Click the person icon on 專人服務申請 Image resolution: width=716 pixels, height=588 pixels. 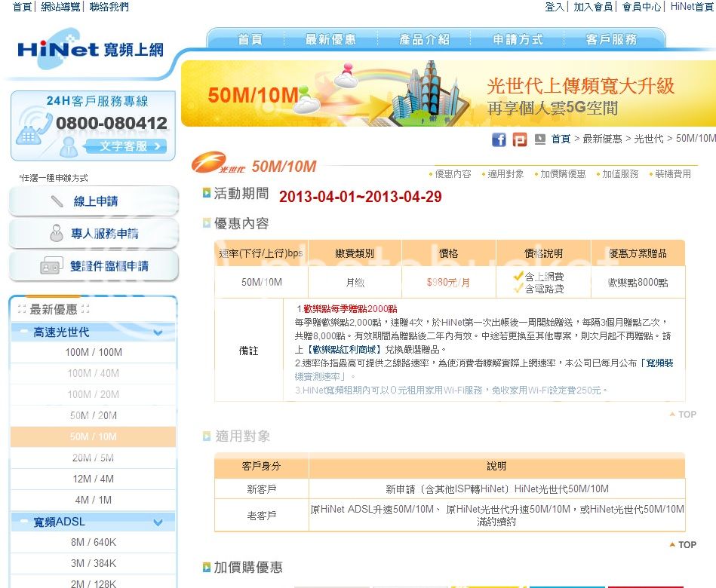pyautogui.click(x=57, y=233)
